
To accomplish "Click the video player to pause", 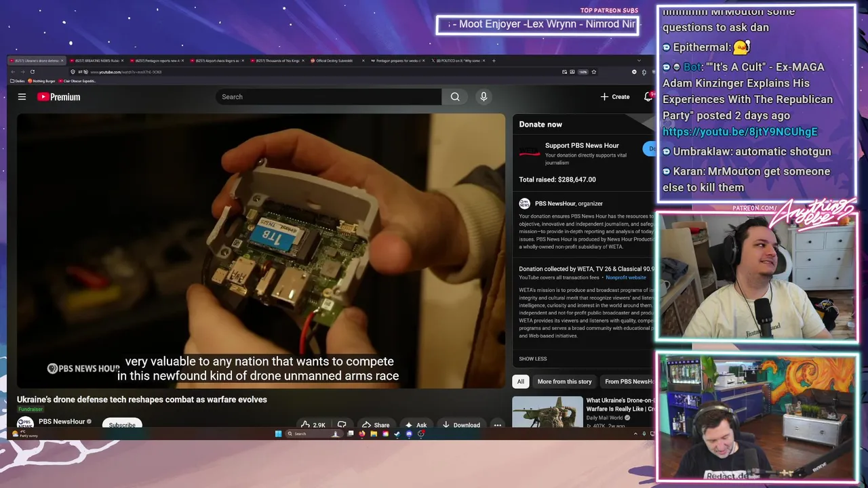I will click(x=261, y=251).
